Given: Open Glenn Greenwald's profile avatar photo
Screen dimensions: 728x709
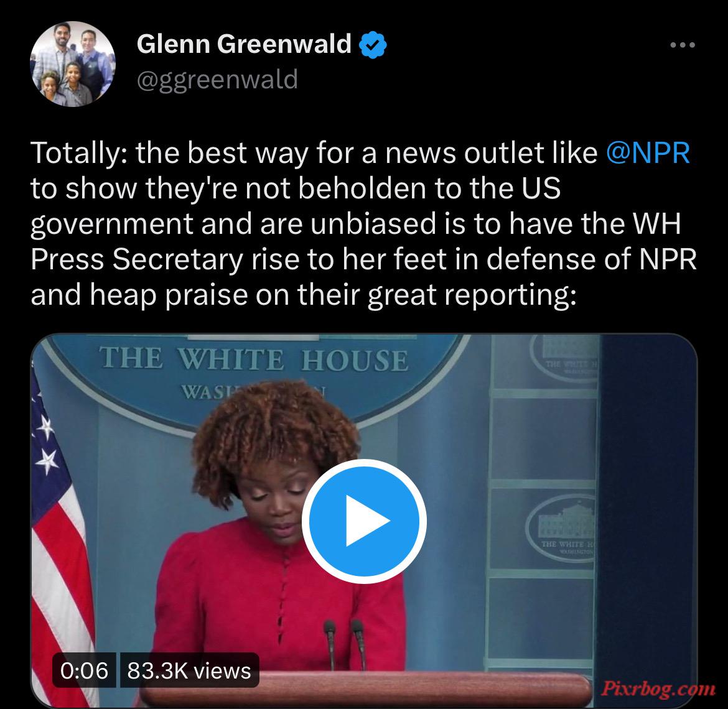Looking at the screenshot, I should tap(72, 64).
